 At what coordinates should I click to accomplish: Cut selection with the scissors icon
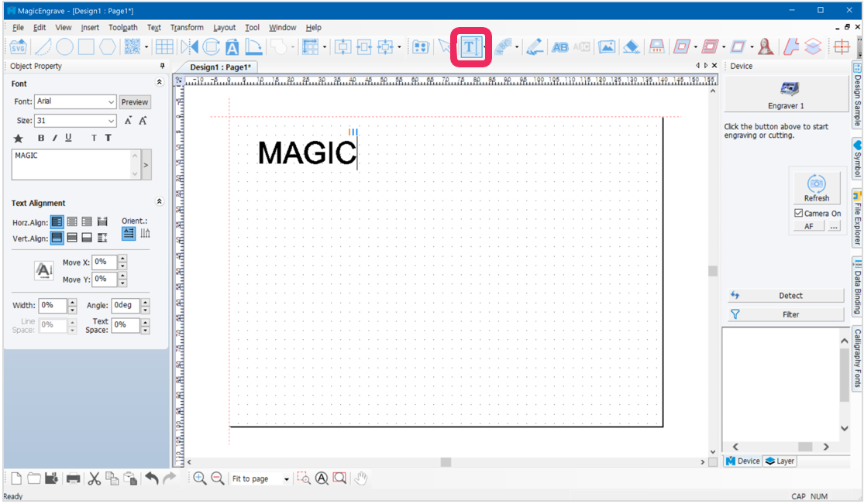(95, 478)
